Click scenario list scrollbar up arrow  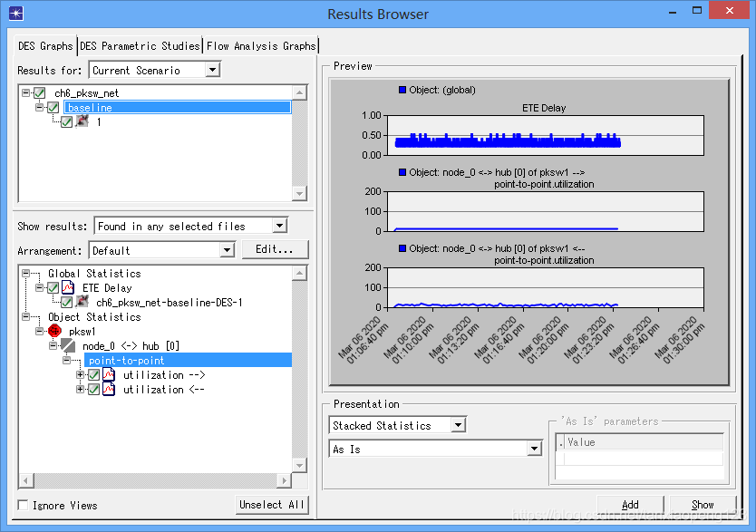pyautogui.click(x=299, y=92)
